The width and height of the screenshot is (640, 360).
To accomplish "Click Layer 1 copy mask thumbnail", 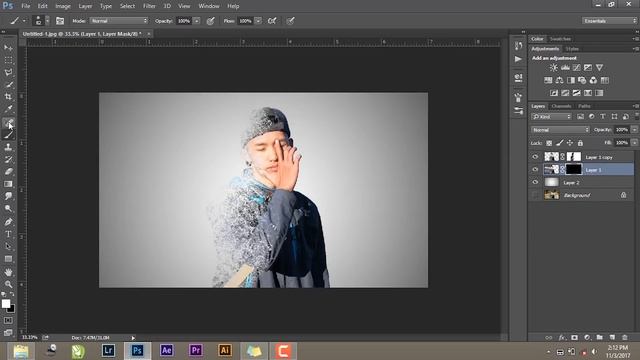I will coord(573,157).
